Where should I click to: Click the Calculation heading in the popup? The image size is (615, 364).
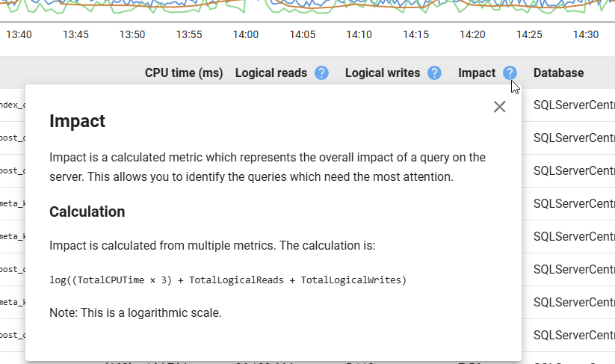[x=87, y=212]
